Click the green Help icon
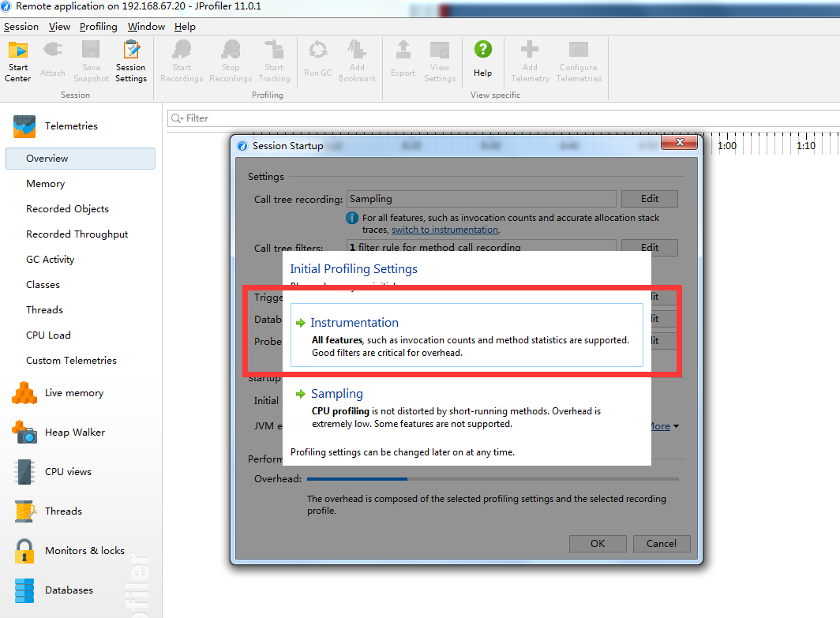This screenshot has width=840, height=618. point(482,49)
